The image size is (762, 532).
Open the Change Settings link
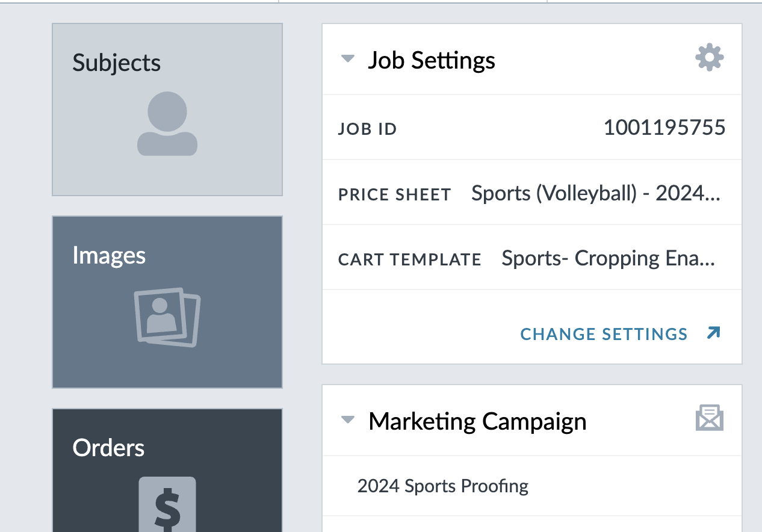[x=604, y=334]
